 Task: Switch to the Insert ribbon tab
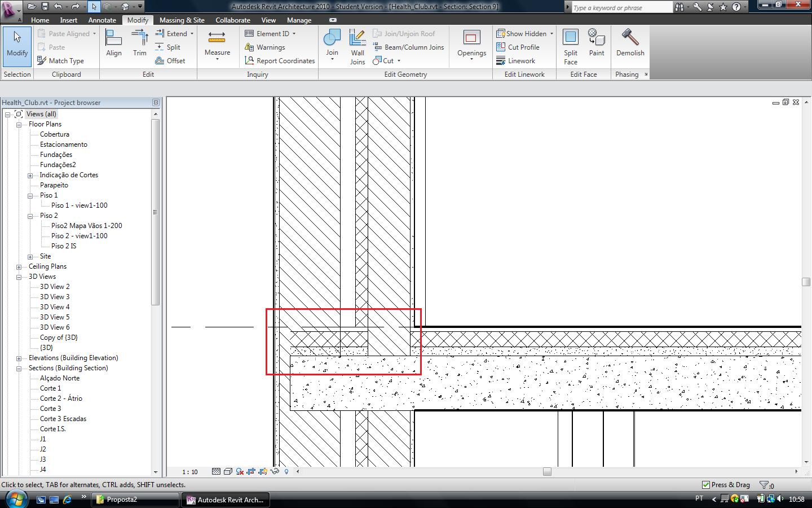click(x=69, y=20)
